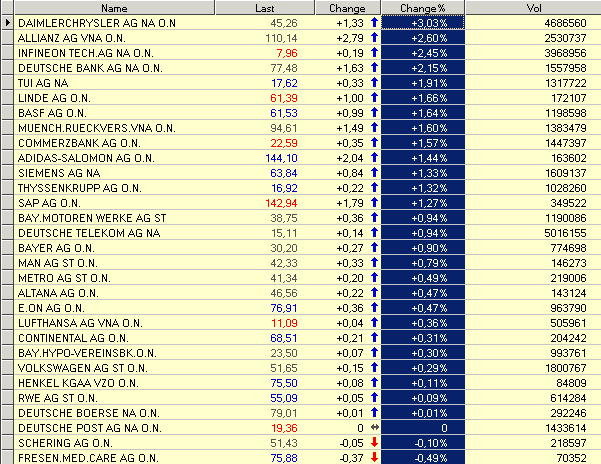Click MUENCH.RUECKVERS volume 1383479
Screen dimensions: 601x464
tap(566, 128)
